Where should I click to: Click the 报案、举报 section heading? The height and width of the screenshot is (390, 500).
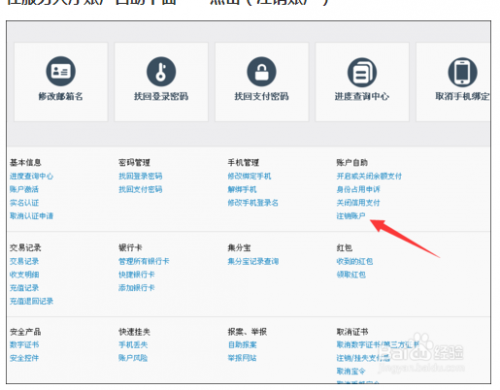(247, 332)
